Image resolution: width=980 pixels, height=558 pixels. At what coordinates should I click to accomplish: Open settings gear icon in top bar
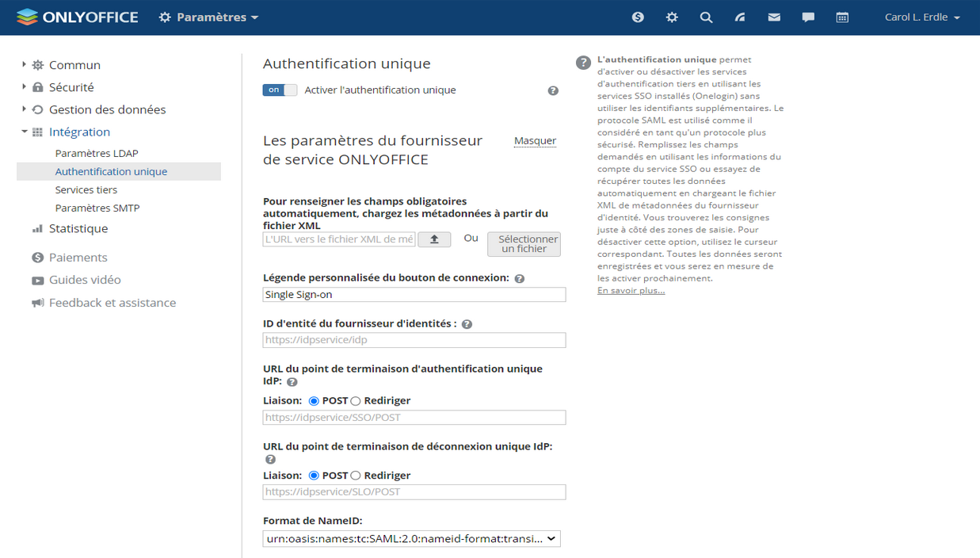tap(672, 17)
